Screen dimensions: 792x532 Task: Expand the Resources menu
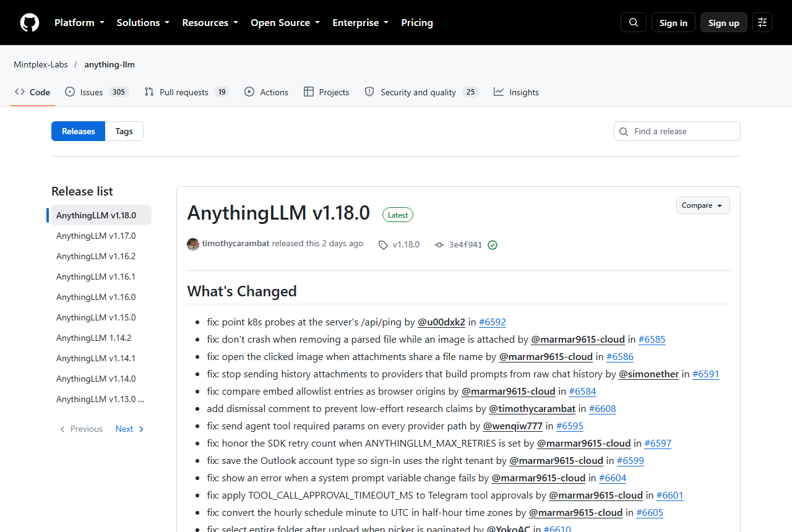click(210, 22)
